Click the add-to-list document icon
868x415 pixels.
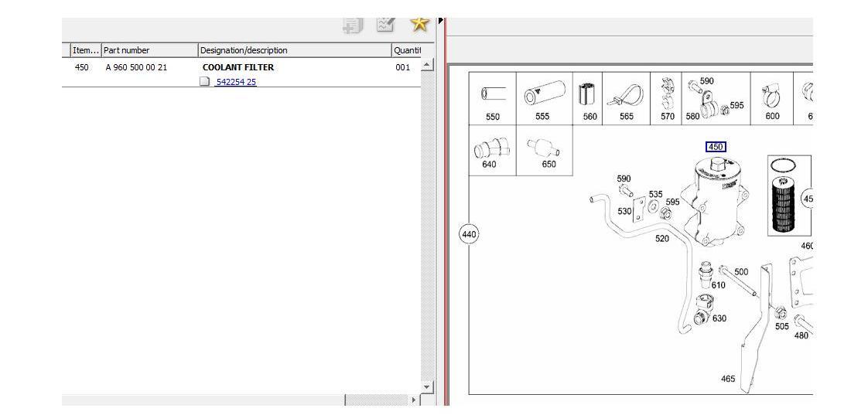coord(352,26)
